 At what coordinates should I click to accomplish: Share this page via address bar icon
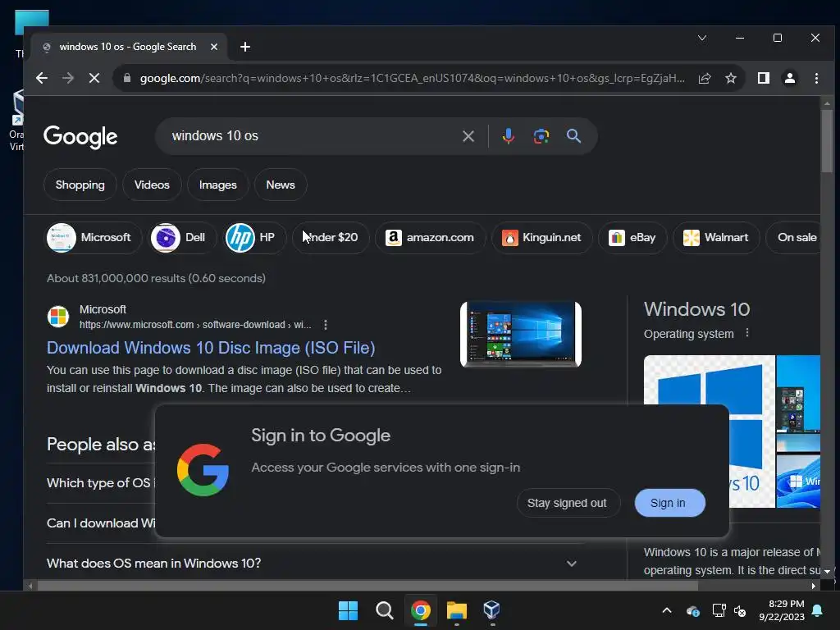705,78
